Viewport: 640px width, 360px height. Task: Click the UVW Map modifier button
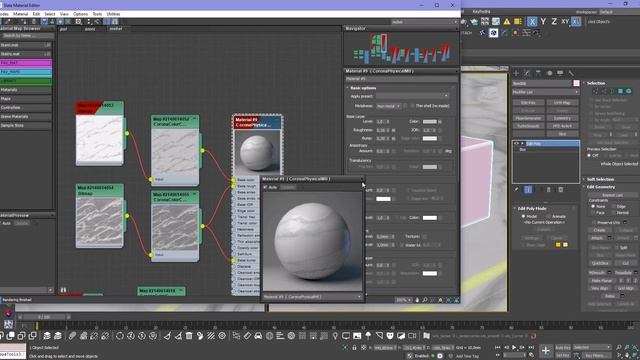point(562,103)
